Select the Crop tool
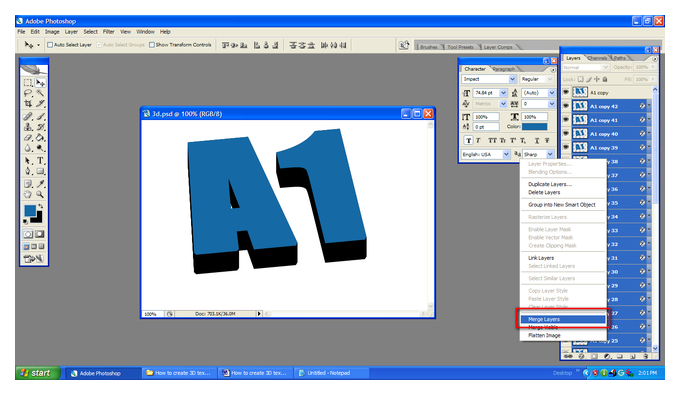 click(x=28, y=103)
